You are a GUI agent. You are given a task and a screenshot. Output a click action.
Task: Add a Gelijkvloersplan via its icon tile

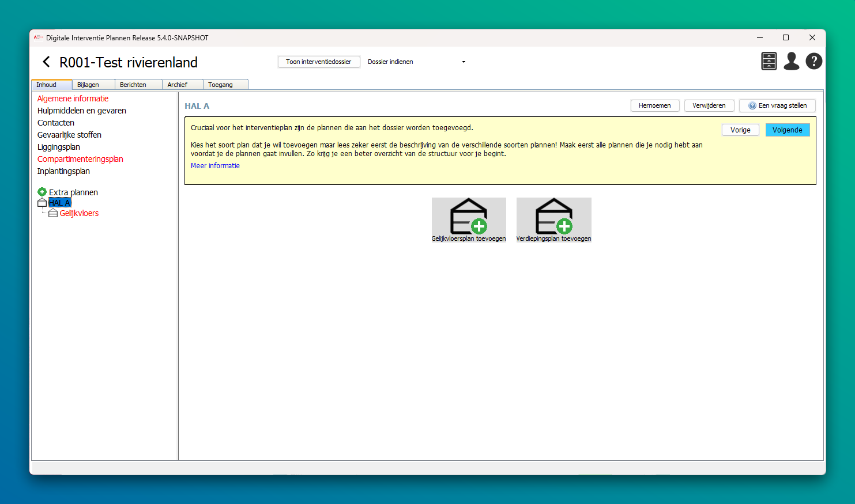coord(469,220)
